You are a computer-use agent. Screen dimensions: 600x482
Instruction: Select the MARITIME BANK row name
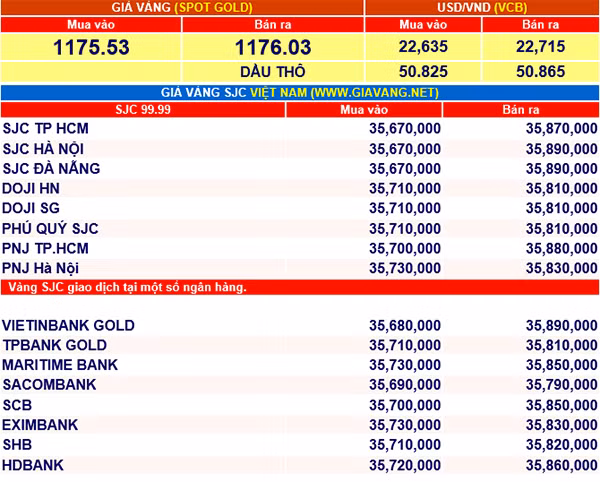point(60,365)
